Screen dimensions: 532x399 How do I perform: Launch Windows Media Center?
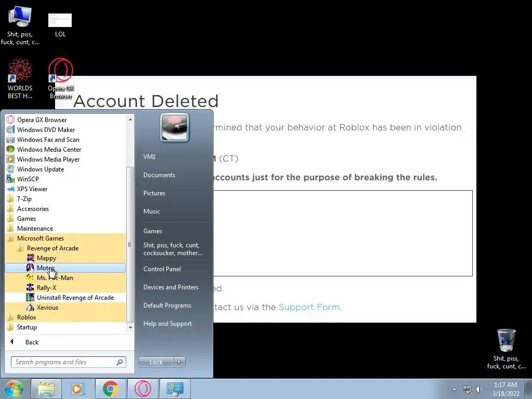click(x=65, y=149)
